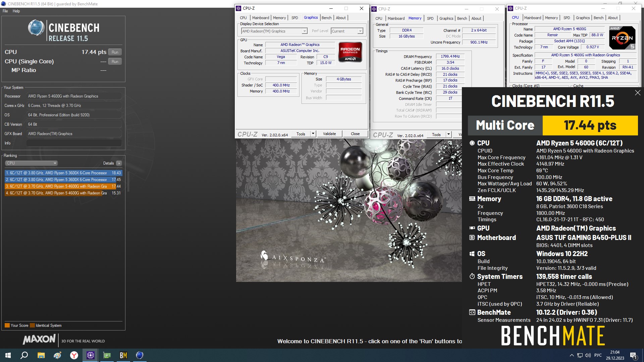Click the Your Score orange swatch
This screenshot has height=362, width=644.
coord(7,325)
